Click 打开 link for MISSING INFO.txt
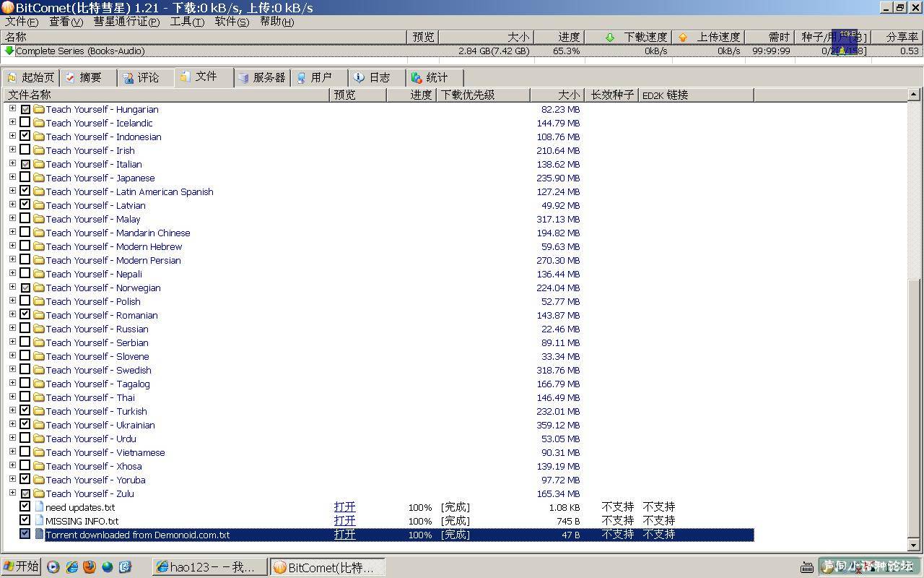 345,521
